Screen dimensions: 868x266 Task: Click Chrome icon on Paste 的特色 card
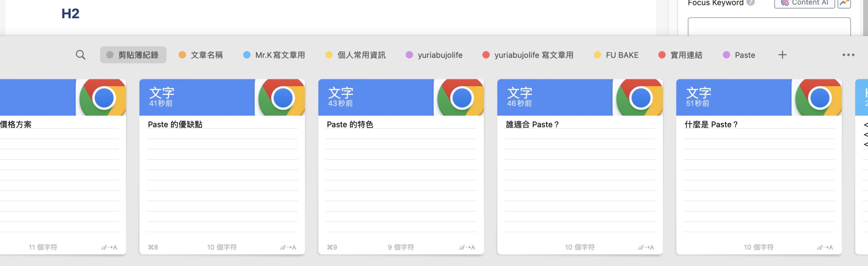pyautogui.click(x=461, y=98)
